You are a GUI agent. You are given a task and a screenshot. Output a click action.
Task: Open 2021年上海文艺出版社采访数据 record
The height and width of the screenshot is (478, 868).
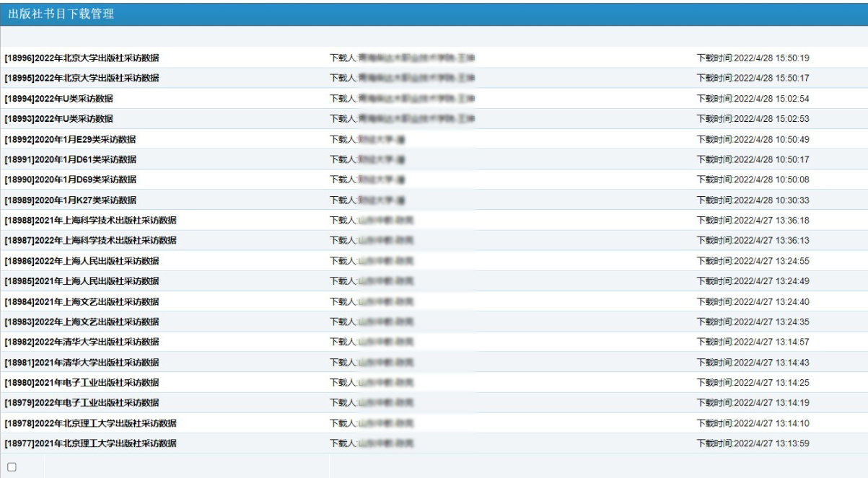click(x=82, y=301)
